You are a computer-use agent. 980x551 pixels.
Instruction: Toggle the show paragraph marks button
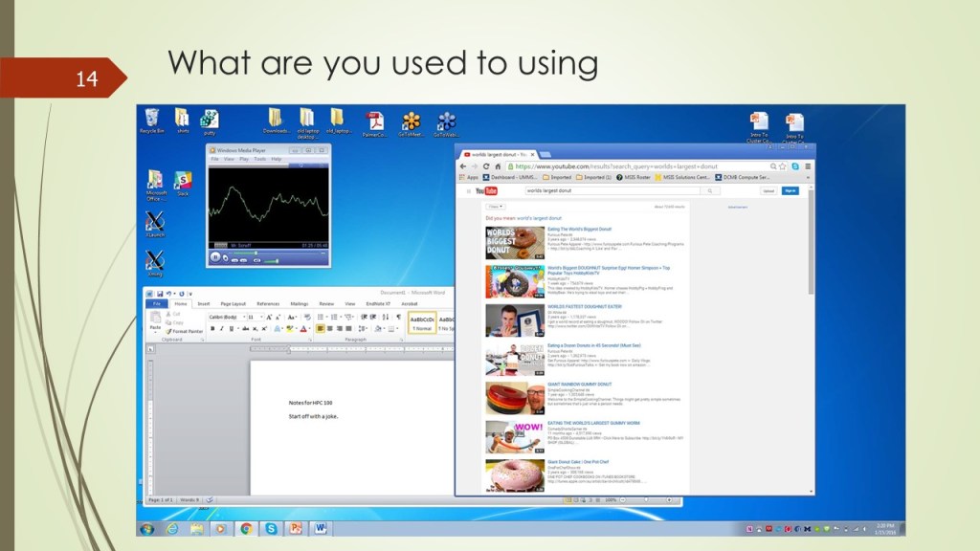click(398, 317)
